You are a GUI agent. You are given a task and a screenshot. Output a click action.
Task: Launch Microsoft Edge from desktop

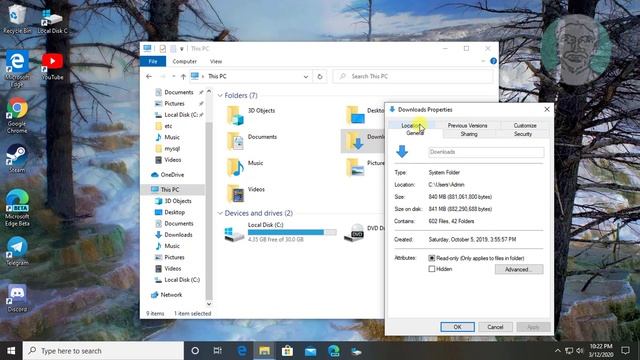tap(17, 69)
